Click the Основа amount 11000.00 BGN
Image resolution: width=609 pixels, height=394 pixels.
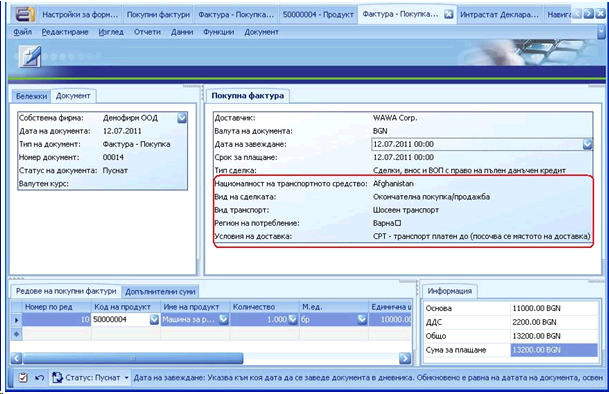(536, 309)
